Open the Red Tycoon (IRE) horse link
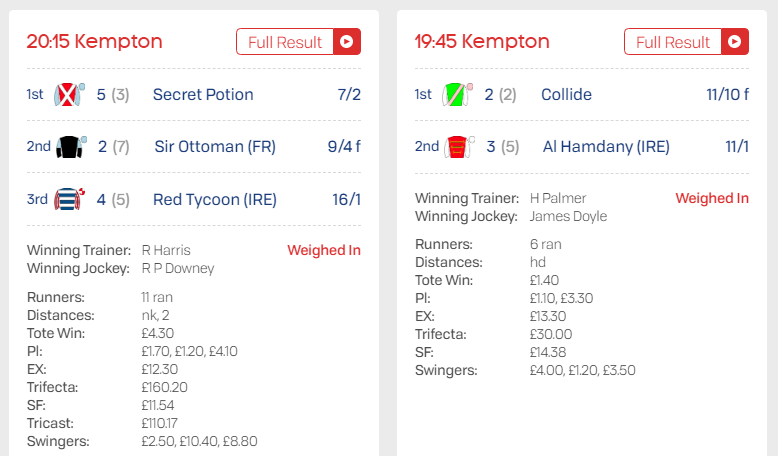This screenshot has width=778, height=456. click(x=215, y=199)
